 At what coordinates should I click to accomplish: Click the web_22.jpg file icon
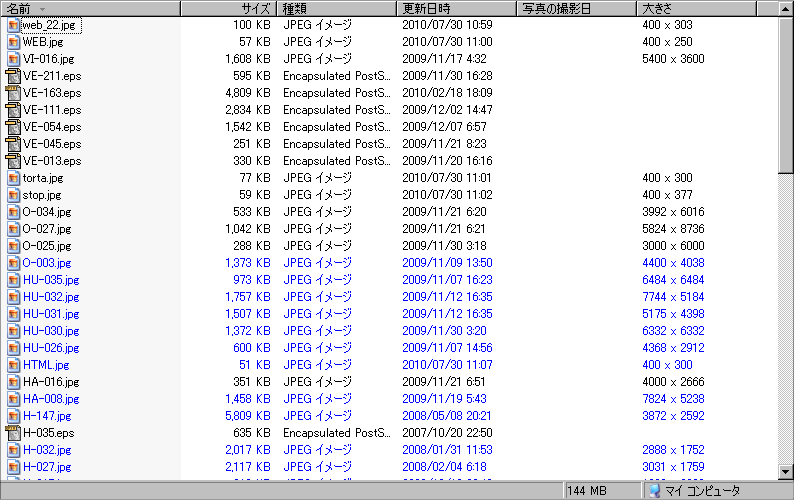[14, 25]
